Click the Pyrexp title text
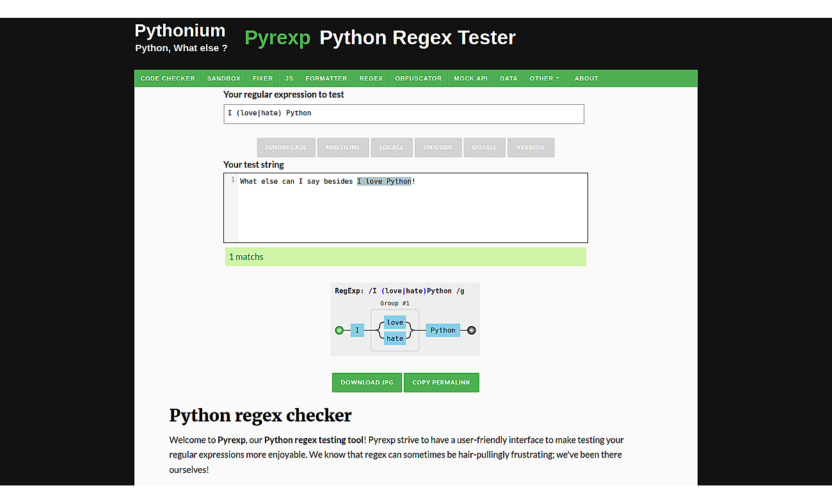The image size is (832, 504). 277,38
